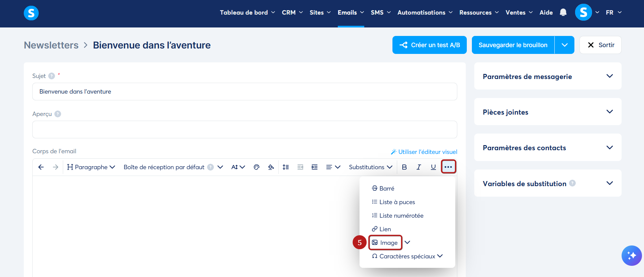The width and height of the screenshot is (644, 277).
Task: Select Liste numérotée option
Action: (x=398, y=216)
